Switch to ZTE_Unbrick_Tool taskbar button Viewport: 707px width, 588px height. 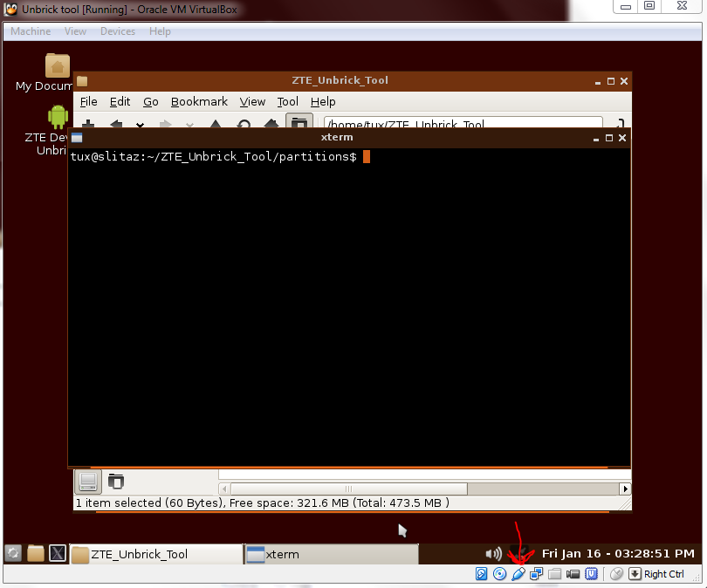156,554
